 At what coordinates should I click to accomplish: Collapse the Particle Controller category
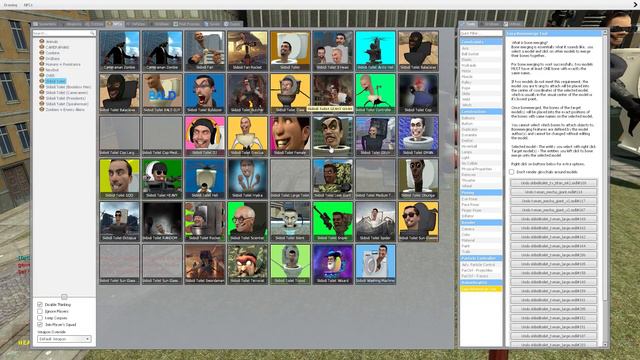click(481, 258)
